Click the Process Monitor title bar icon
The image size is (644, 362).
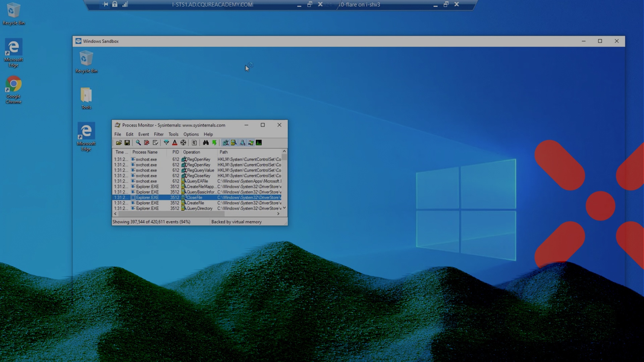click(x=117, y=125)
